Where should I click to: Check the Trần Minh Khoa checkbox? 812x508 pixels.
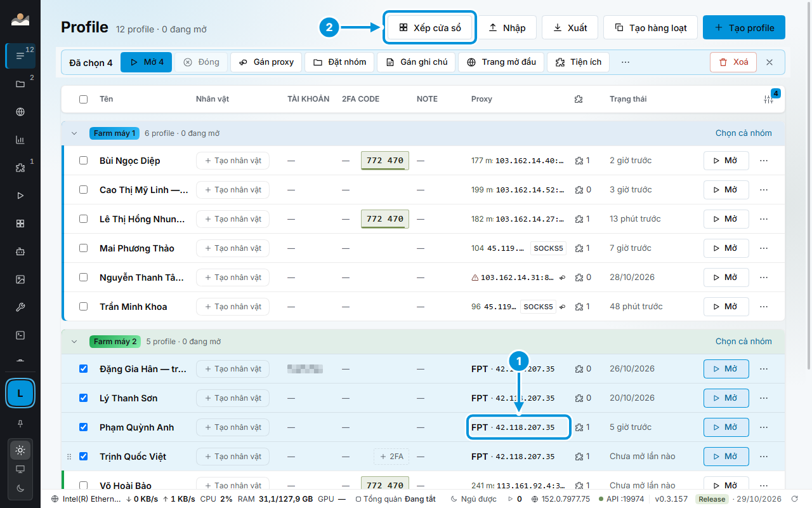83,307
